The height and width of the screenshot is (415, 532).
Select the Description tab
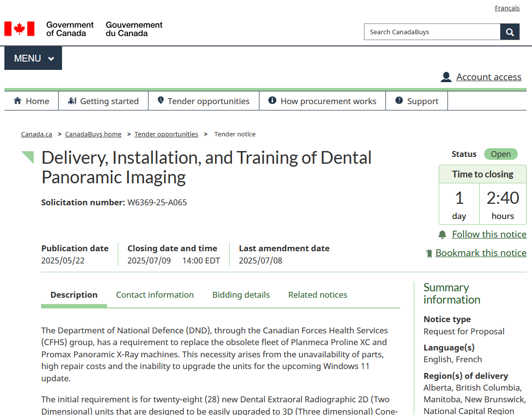pos(74,295)
